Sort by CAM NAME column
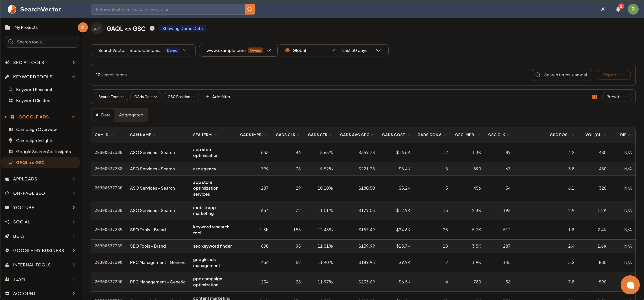Viewport: 644px width, 300px height. pos(143,135)
